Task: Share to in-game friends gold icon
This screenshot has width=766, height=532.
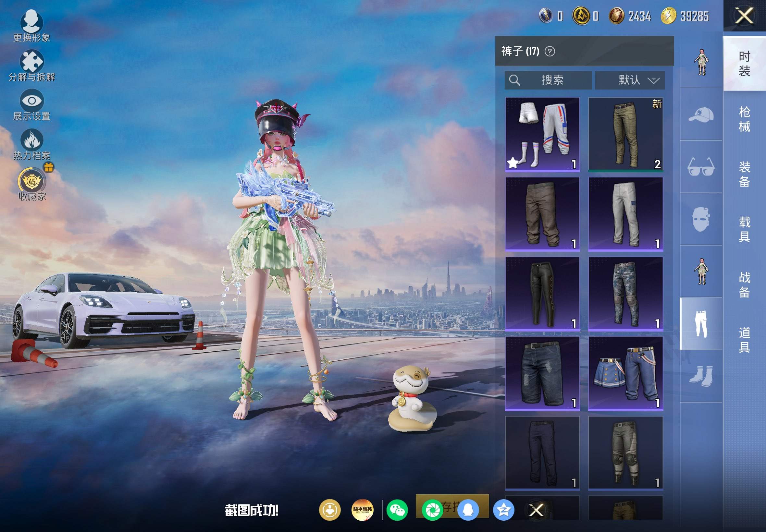Action: [x=329, y=510]
